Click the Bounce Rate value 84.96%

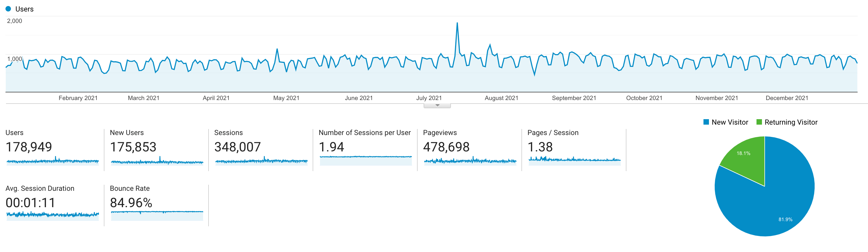(131, 203)
